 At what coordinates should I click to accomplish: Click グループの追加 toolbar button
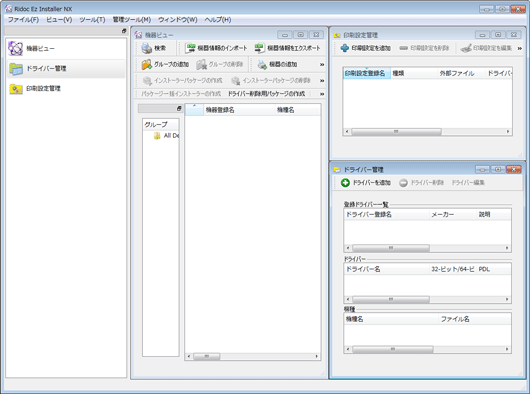click(x=165, y=64)
